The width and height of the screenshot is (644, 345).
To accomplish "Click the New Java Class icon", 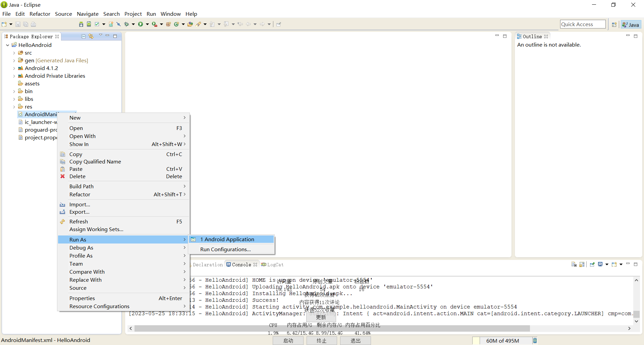I will click(x=176, y=24).
